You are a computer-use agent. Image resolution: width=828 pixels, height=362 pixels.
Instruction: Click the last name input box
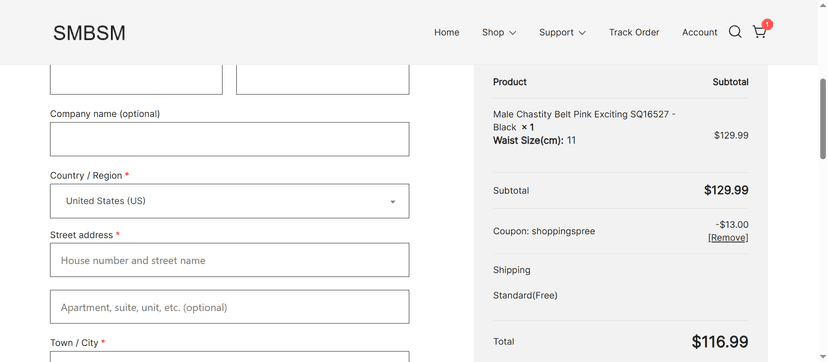click(x=323, y=79)
